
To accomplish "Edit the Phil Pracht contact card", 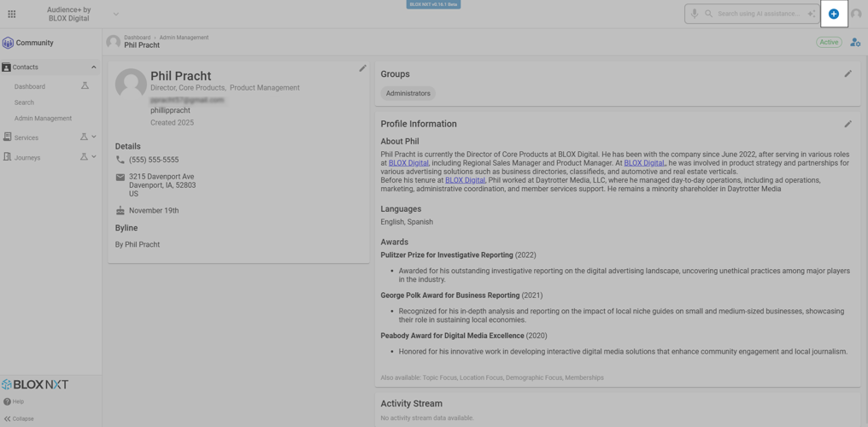I will tap(362, 68).
